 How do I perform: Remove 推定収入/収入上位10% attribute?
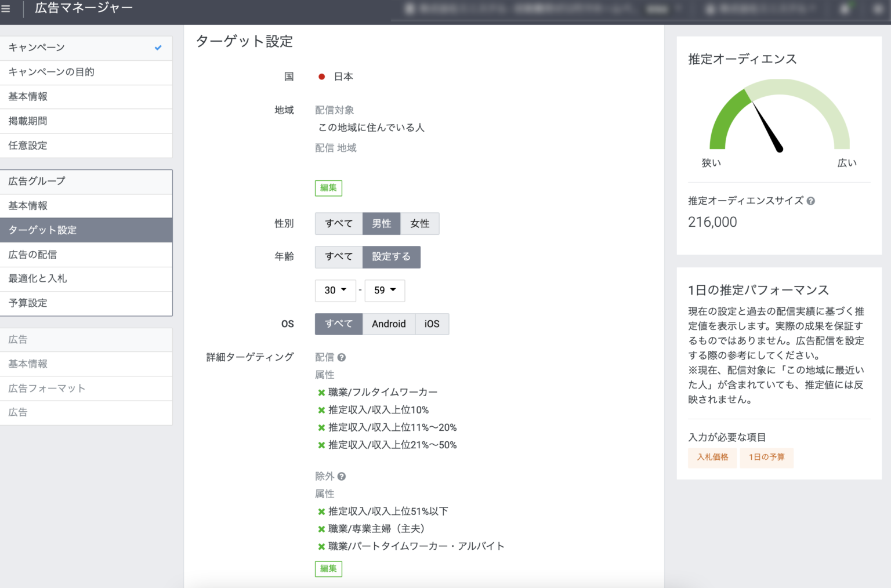pyautogui.click(x=321, y=410)
